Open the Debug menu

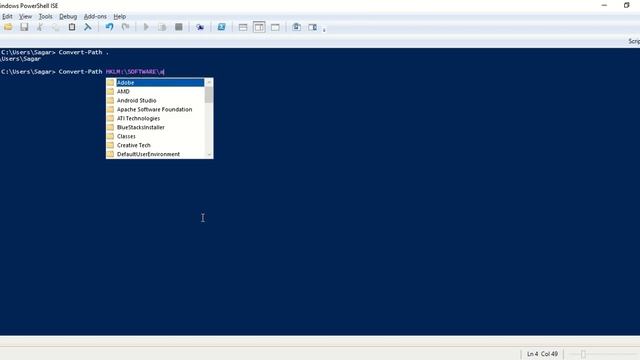coord(68,16)
